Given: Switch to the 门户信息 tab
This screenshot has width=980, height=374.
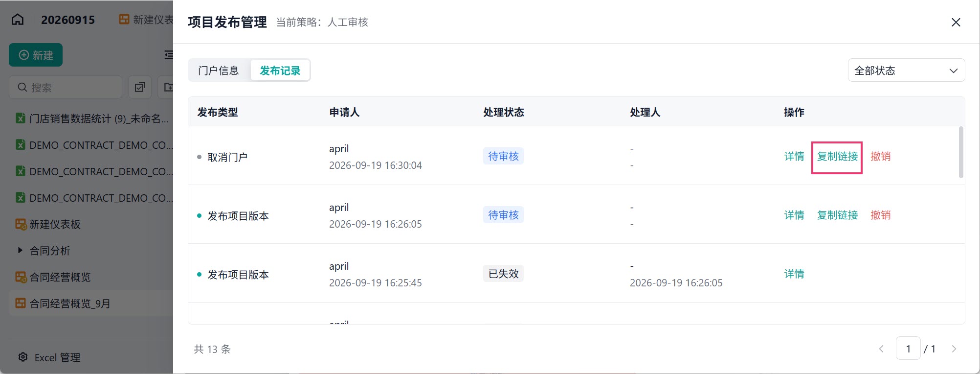Looking at the screenshot, I should click(219, 70).
